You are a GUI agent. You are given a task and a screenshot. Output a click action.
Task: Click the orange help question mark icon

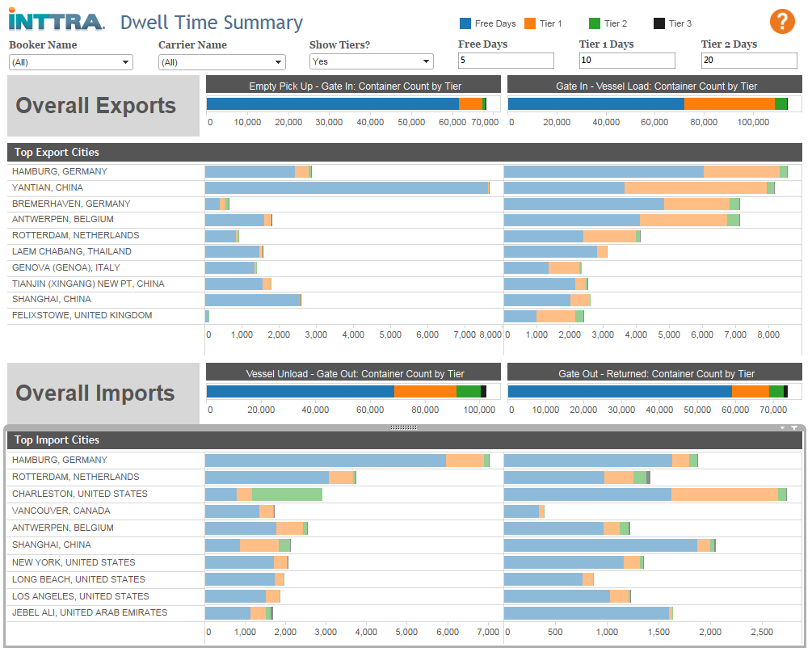coord(782,22)
